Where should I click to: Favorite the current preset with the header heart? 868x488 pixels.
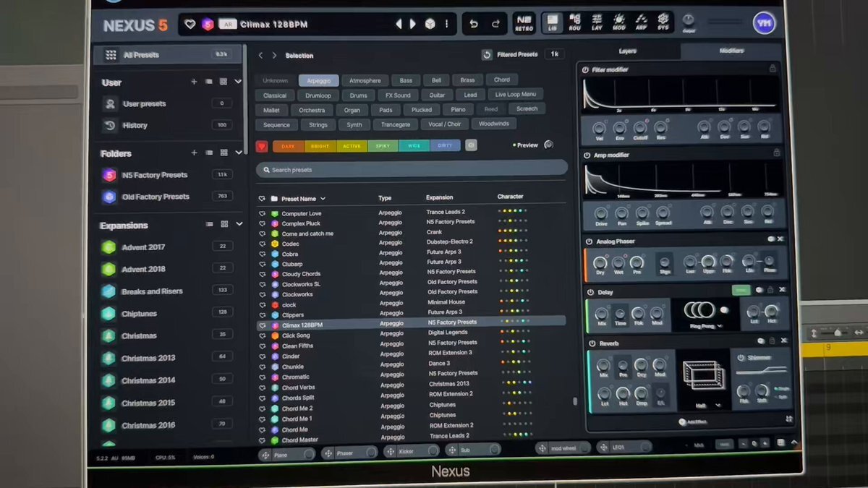pyautogui.click(x=190, y=24)
